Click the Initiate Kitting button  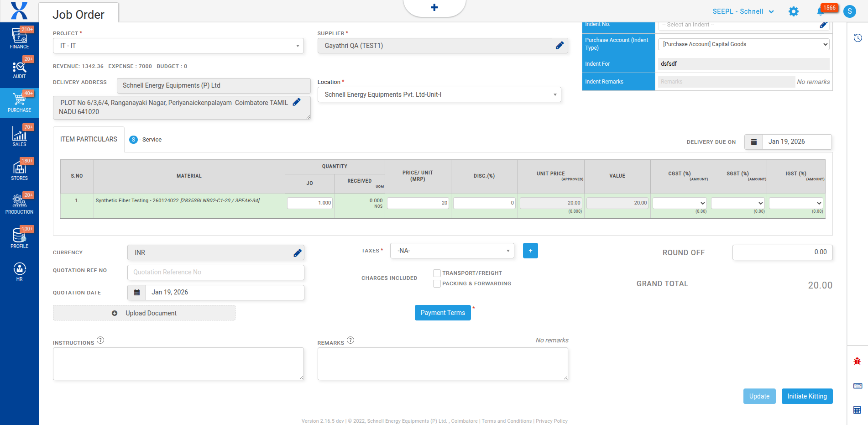(x=806, y=396)
